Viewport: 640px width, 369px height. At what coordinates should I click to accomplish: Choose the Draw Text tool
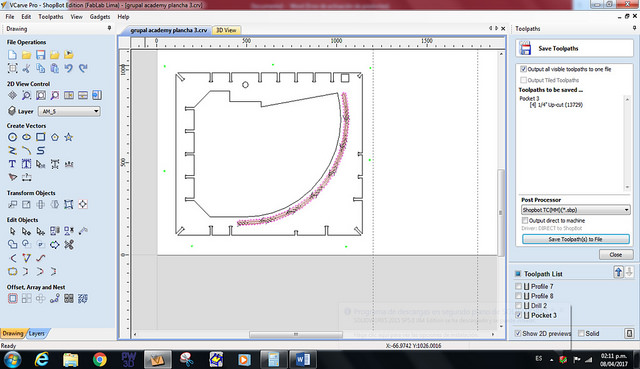pos(12,164)
